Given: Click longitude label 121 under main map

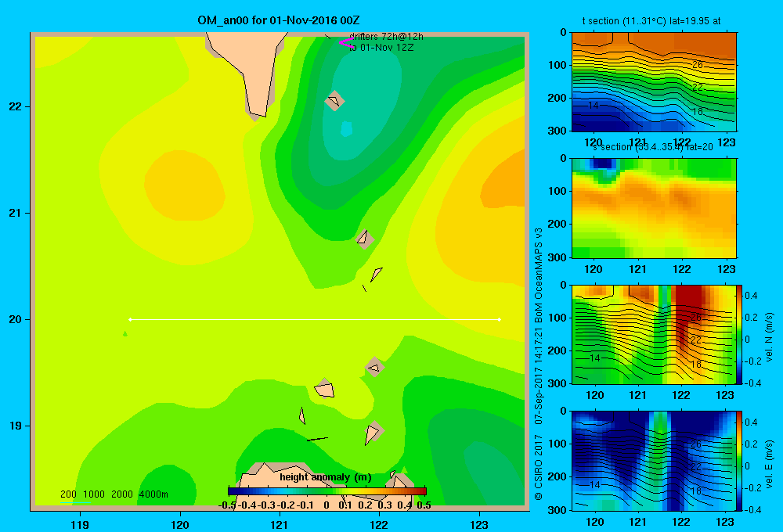Looking at the screenshot, I should [x=280, y=524].
